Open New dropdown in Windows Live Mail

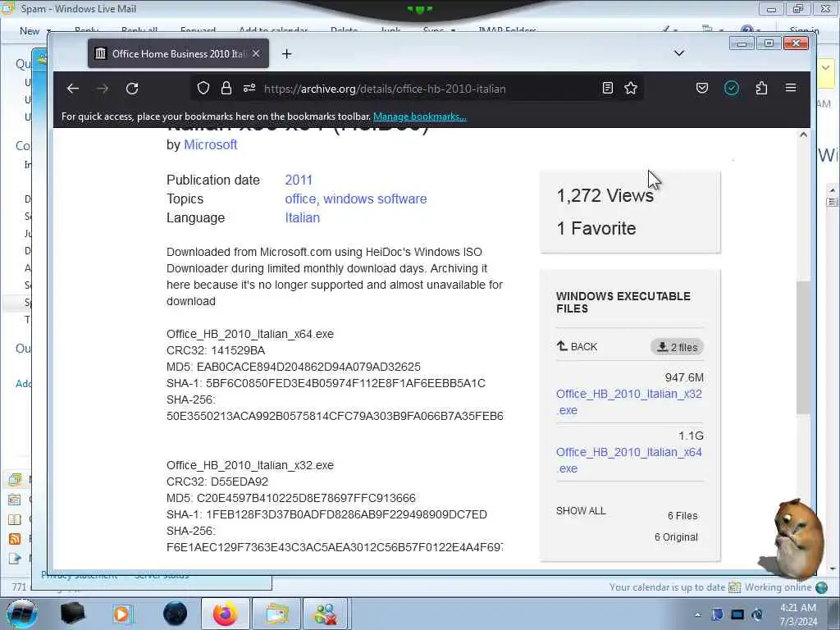tap(35, 31)
